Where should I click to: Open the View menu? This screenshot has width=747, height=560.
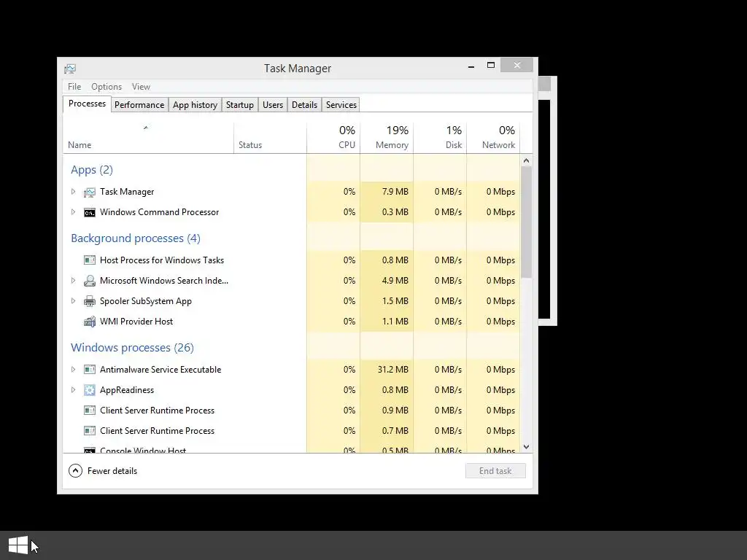141,87
